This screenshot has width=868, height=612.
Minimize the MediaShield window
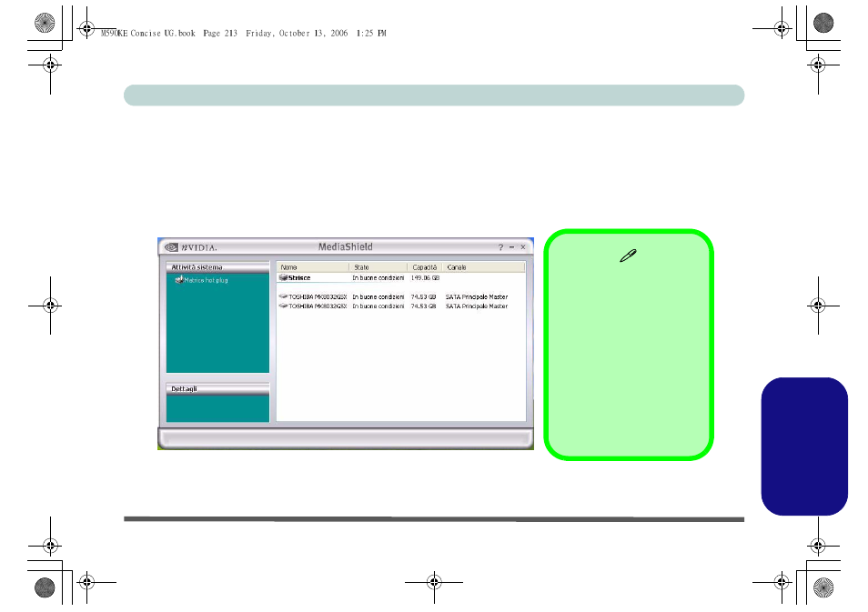tap(511, 246)
